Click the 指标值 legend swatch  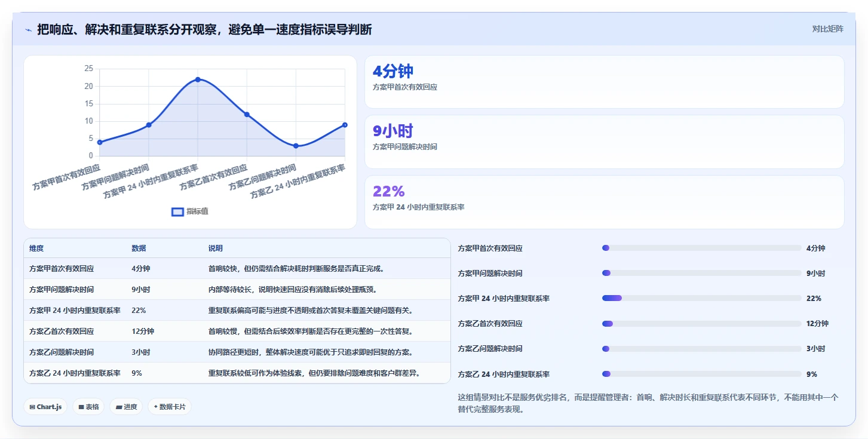(x=177, y=211)
